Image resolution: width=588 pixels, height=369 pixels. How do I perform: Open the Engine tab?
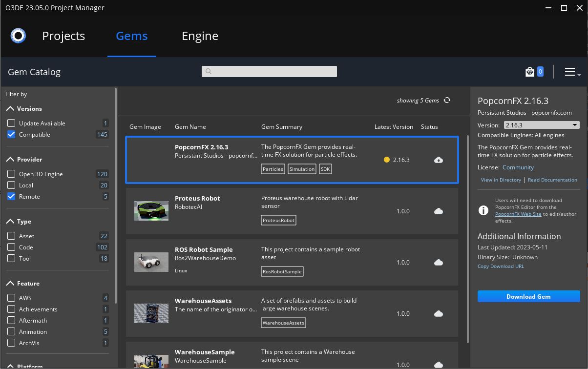point(200,36)
